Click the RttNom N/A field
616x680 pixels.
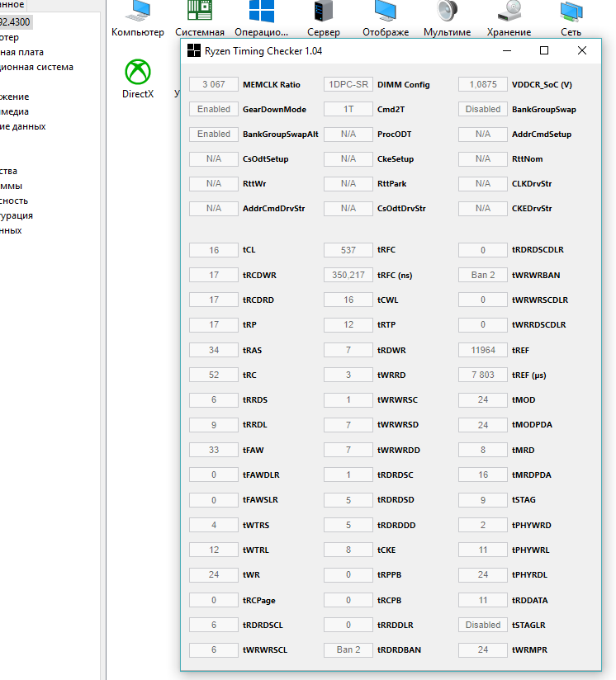(x=483, y=158)
